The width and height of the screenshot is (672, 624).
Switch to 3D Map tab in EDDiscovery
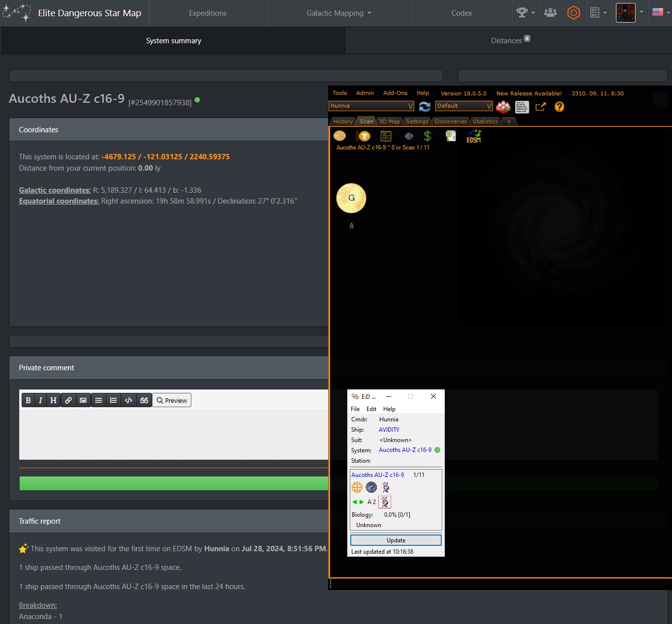(389, 121)
